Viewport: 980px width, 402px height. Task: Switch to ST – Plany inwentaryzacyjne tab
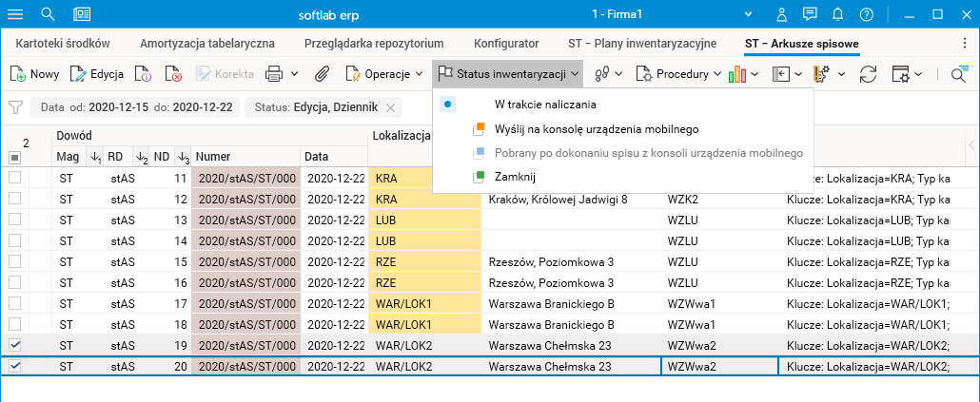point(642,43)
